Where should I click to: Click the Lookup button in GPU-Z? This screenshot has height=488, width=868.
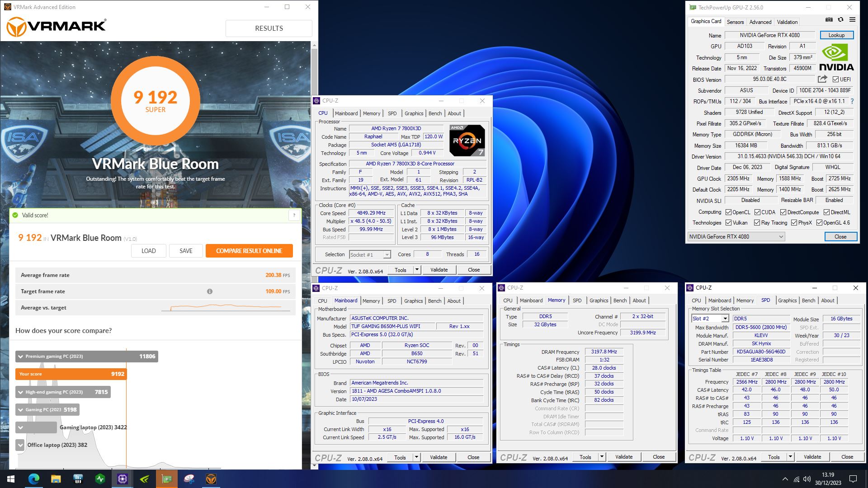click(x=836, y=35)
